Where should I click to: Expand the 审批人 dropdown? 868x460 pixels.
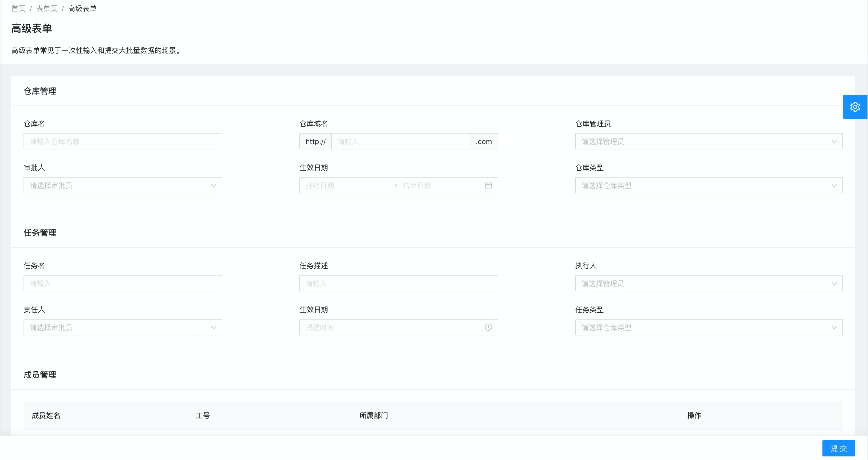coord(123,185)
